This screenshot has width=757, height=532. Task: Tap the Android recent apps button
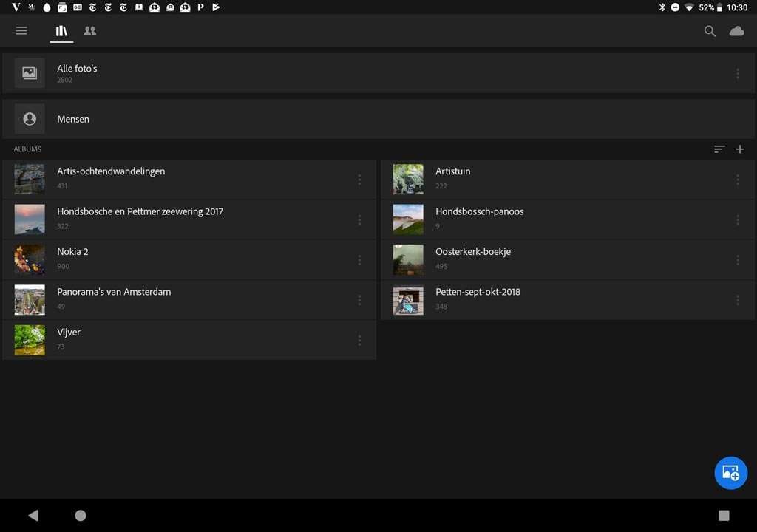pos(724,515)
